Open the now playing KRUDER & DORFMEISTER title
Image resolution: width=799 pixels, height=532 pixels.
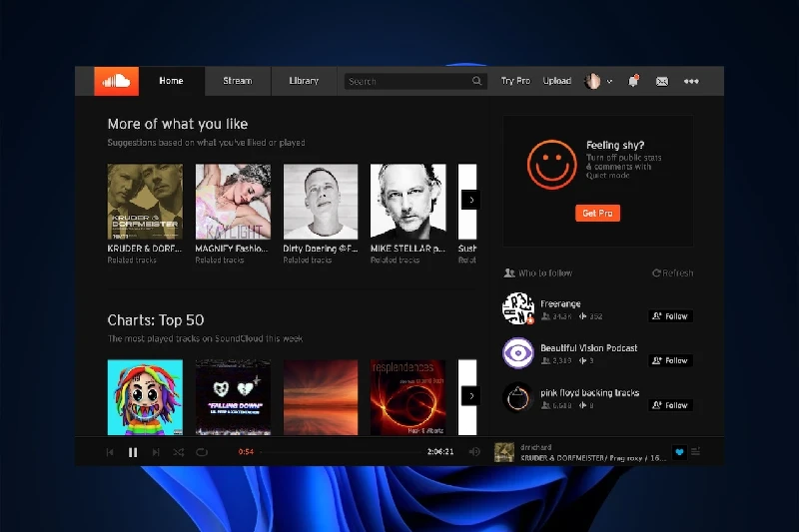tap(593, 458)
